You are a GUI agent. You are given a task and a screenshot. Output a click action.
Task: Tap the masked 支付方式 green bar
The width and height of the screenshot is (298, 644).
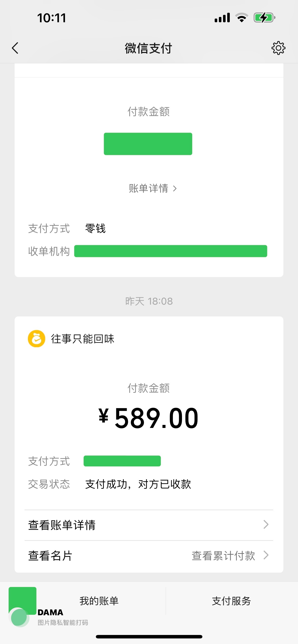tap(122, 461)
